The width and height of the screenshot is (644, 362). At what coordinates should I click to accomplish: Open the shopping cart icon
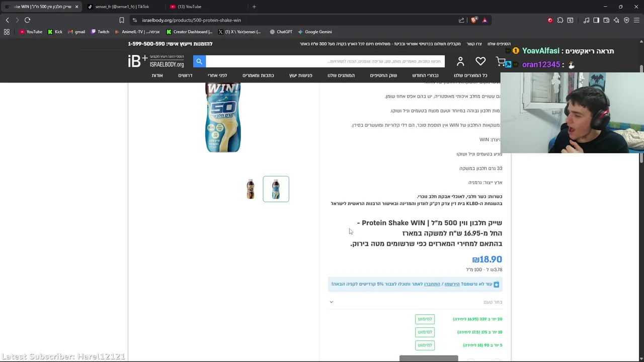(501, 61)
